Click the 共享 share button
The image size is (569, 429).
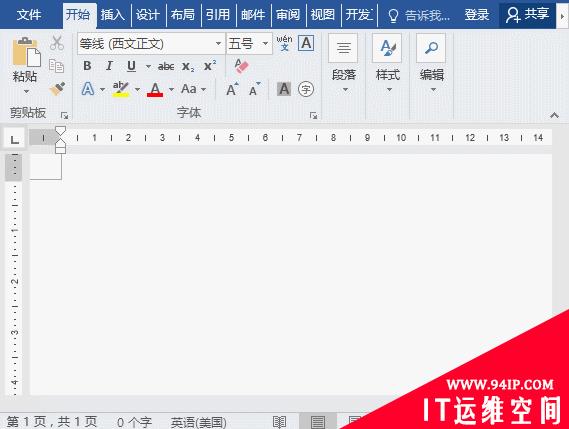(528, 15)
